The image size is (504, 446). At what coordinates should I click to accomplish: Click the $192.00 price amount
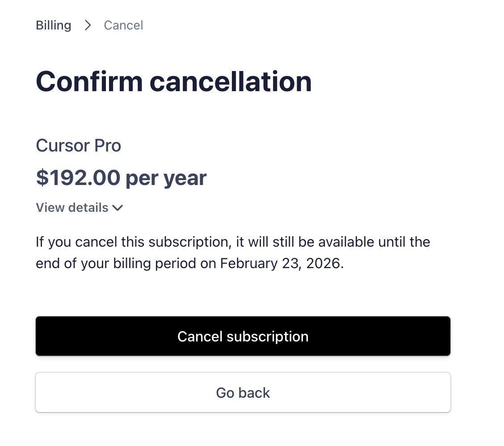pyautogui.click(x=78, y=178)
